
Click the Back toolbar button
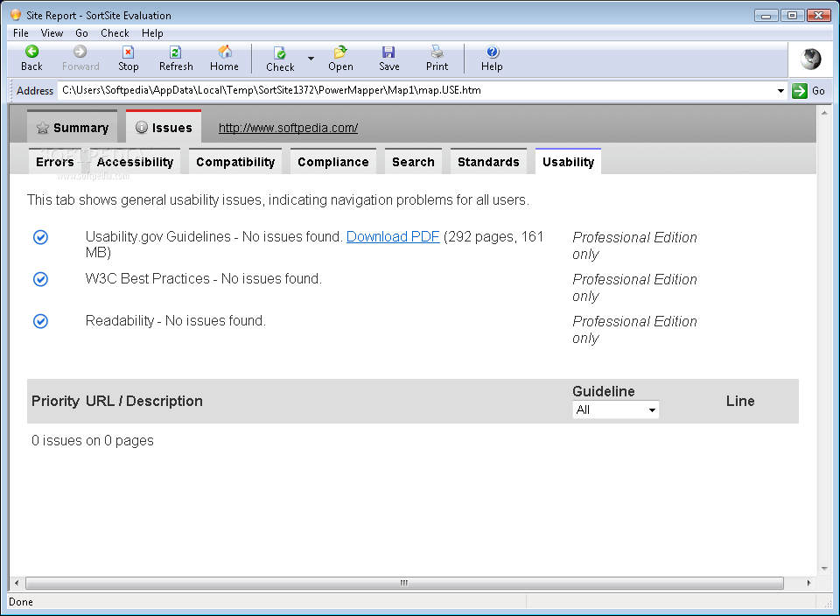tap(31, 59)
